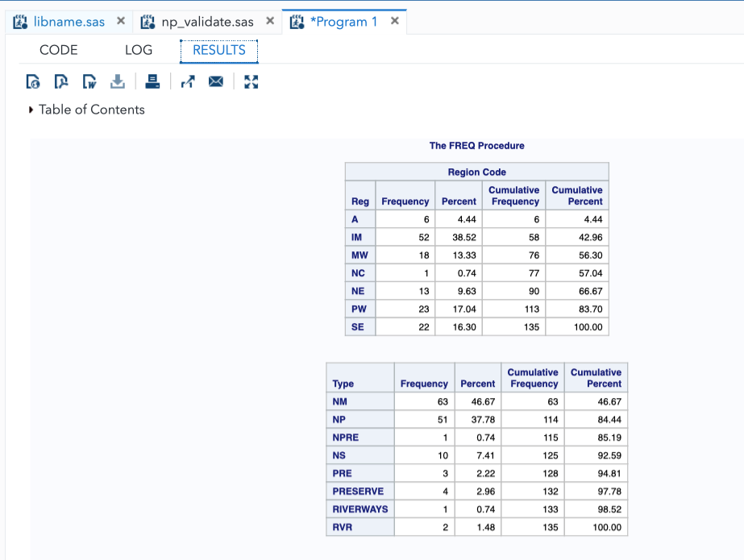Switch to the CODE tab

59,50
